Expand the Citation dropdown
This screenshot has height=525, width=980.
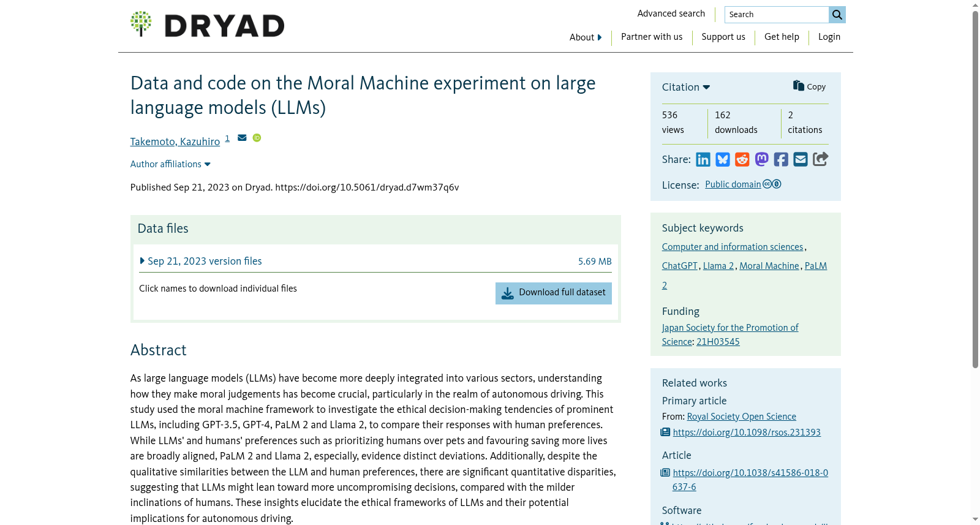point(686,87)
